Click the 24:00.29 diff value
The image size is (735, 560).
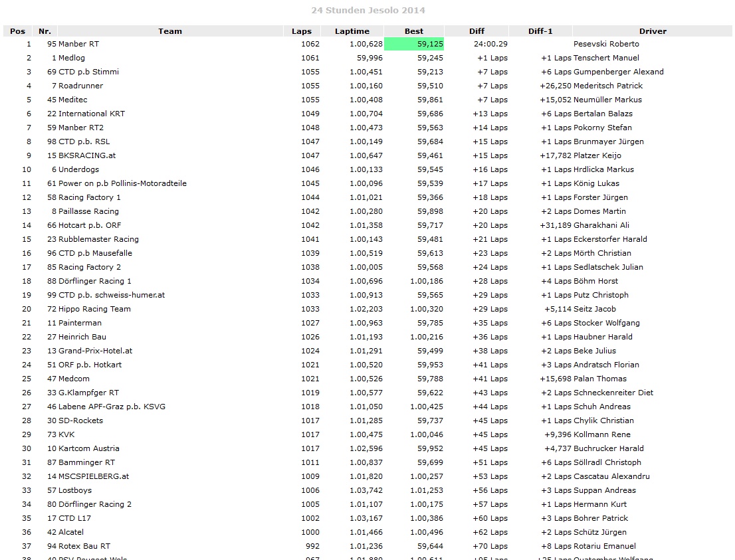tap(490, 44)
